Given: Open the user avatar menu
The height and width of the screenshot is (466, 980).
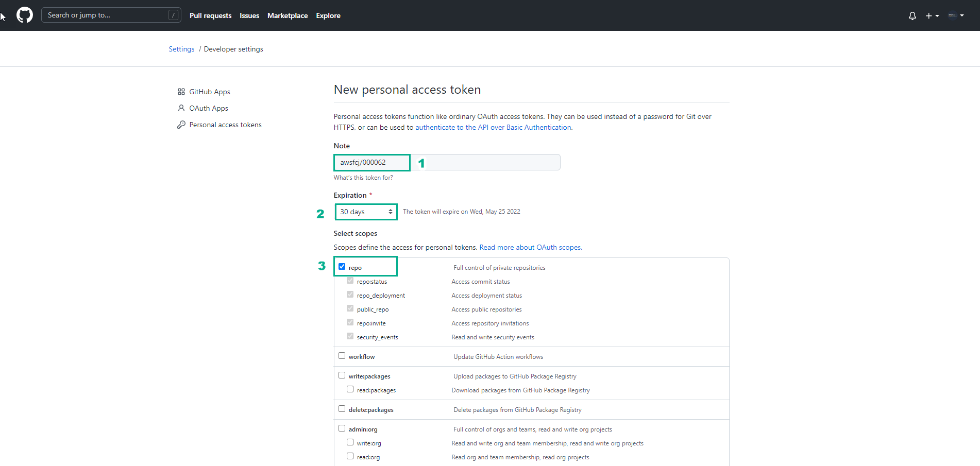Looking at the screenshot, I should click(956, 15).
